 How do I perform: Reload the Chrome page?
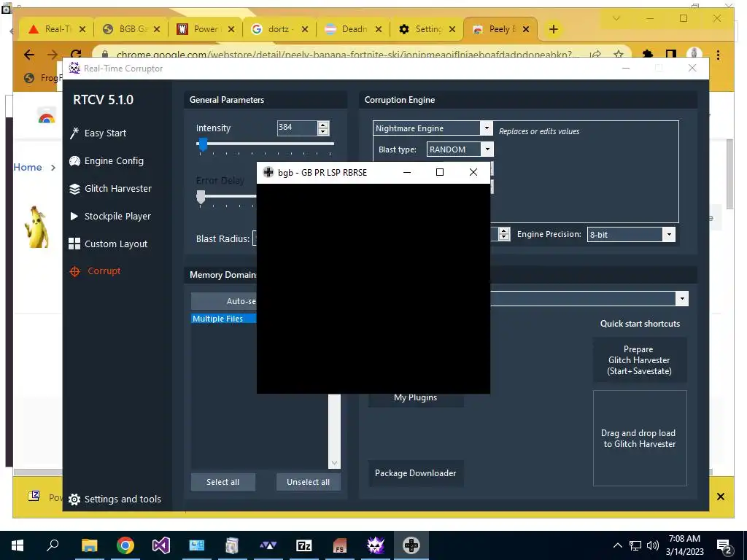coord(76,54)
